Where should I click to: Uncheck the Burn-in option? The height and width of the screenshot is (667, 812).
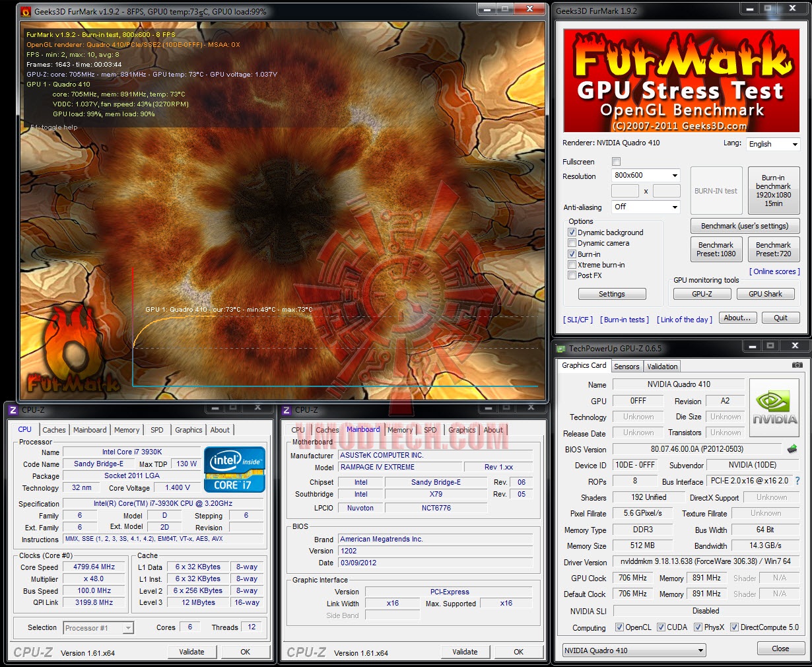coord(572,254)
